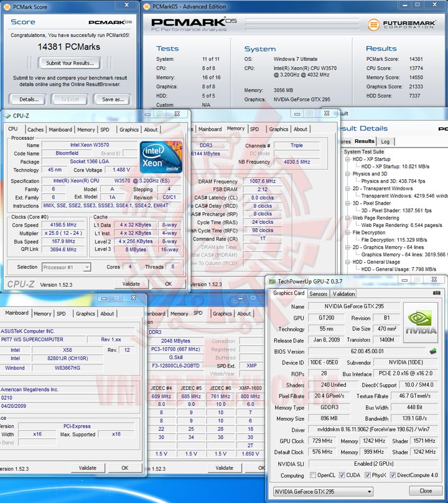Viewport: 448px width, 503px height.
Task: Click the NB Frequency value 4030.5 MHz
Action: coord(297,162)
